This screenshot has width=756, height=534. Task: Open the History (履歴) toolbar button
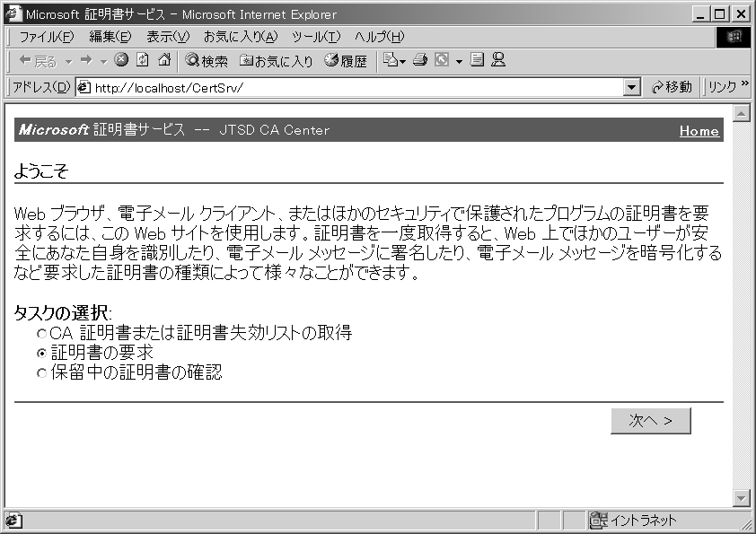tap(346, 61)
